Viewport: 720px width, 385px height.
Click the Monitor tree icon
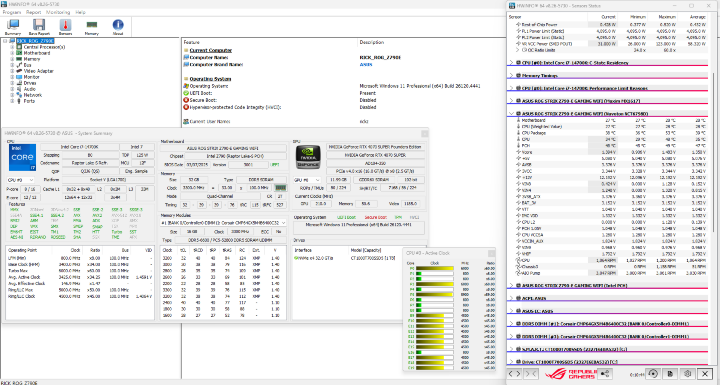(19, 77)
